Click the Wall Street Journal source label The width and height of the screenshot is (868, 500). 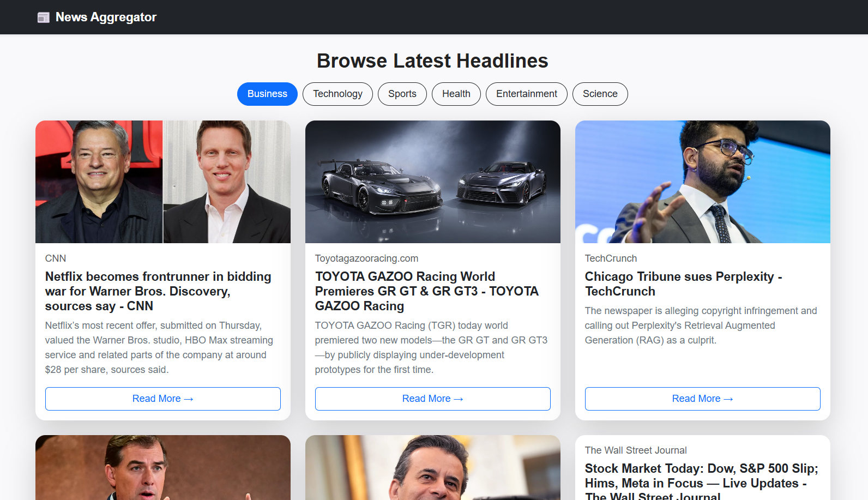(635, 450)
